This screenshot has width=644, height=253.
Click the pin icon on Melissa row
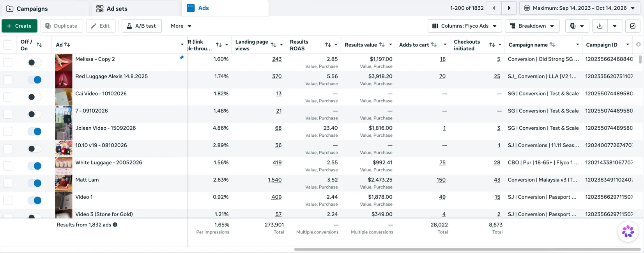point(182,58)
